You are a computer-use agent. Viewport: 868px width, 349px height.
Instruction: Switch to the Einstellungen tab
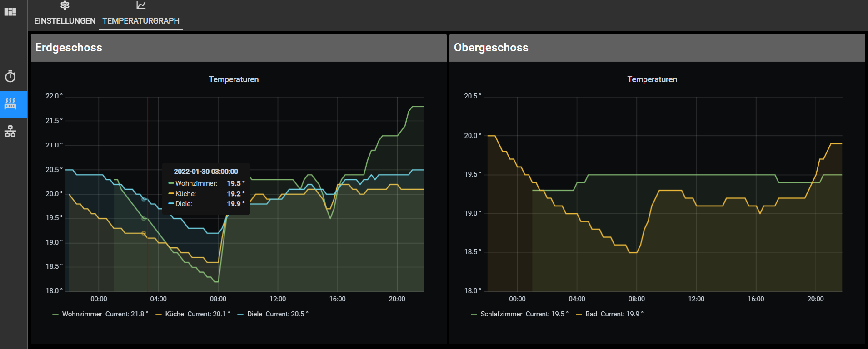click(x=65, y=21)
